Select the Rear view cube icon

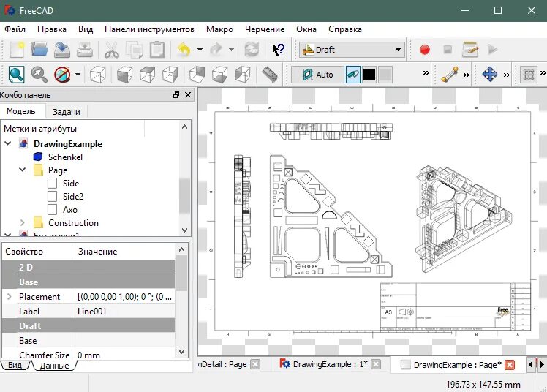197,75
